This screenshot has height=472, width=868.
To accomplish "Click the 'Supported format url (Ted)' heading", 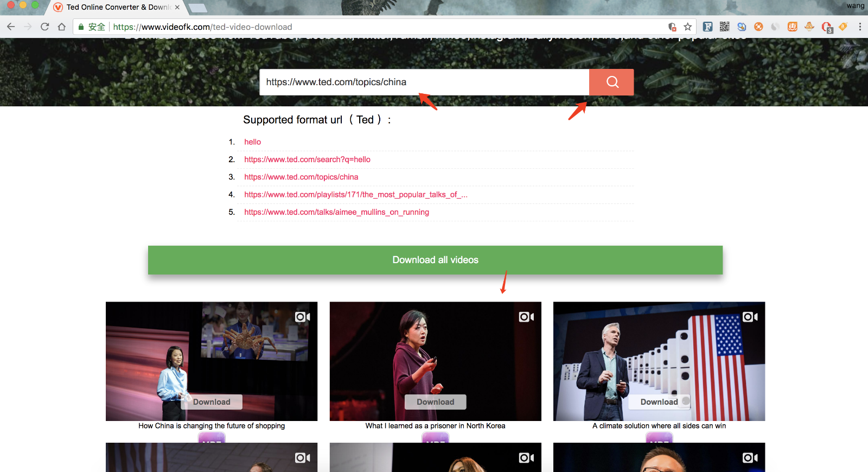I will click(317, 120).
